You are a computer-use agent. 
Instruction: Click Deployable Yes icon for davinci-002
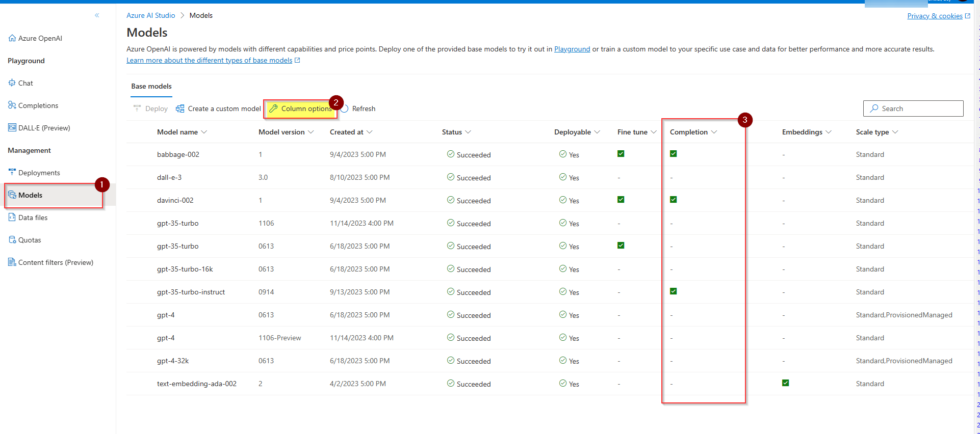(563, 200)
